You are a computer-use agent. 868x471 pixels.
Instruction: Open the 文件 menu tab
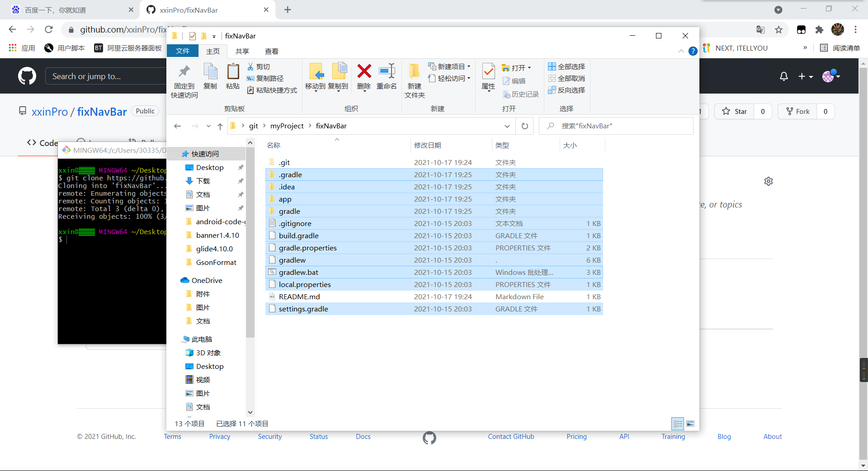(x=183, y=51)
